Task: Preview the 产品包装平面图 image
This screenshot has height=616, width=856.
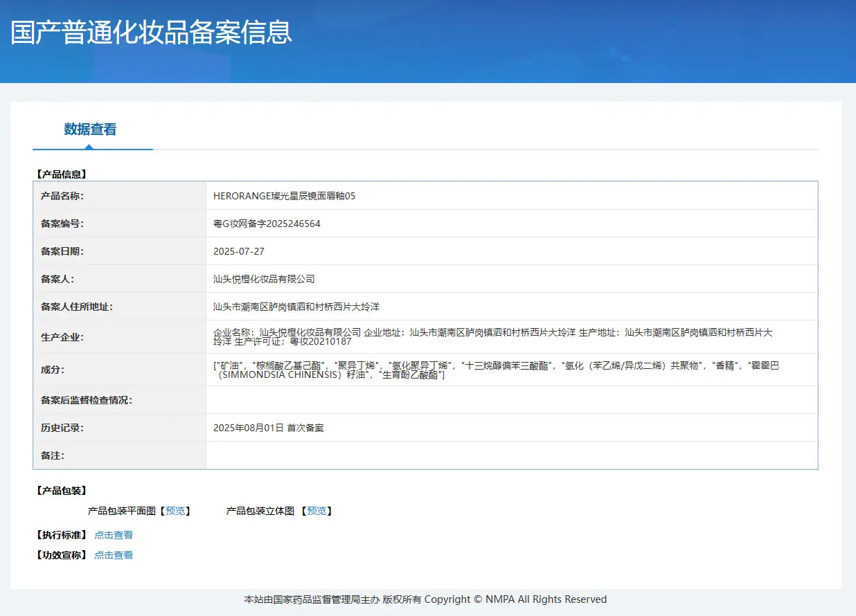Action: click(x=175, y=511)
